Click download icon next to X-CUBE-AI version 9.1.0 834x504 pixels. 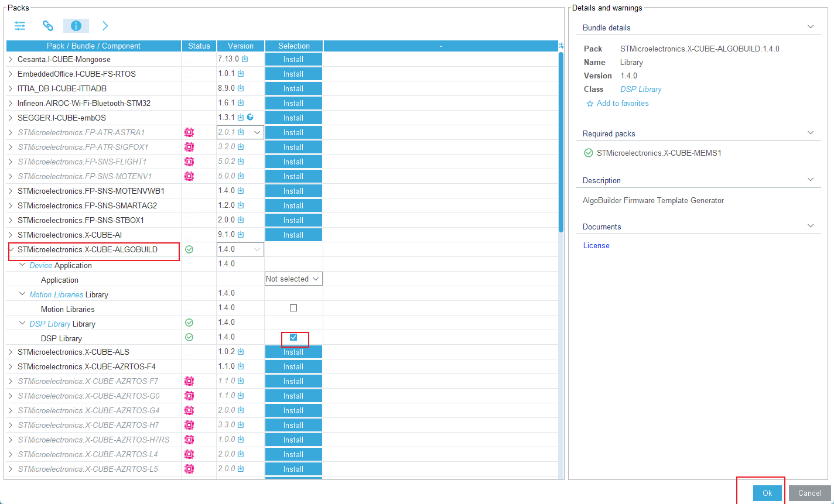point(241,235)
